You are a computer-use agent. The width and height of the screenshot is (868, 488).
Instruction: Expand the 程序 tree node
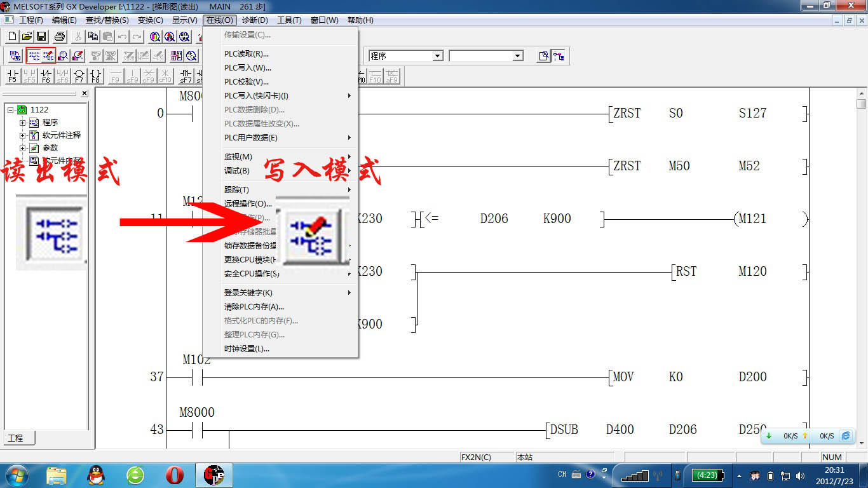[23, 123]
